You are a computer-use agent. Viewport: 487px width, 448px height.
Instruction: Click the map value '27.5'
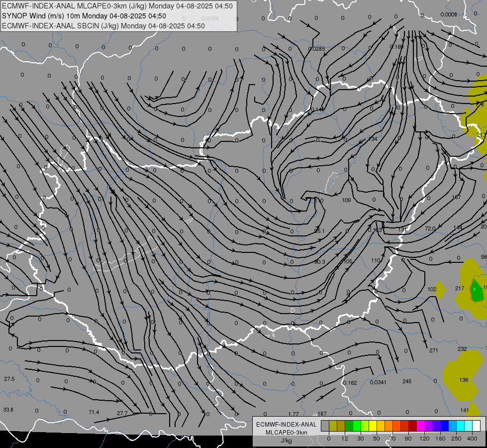9,379
